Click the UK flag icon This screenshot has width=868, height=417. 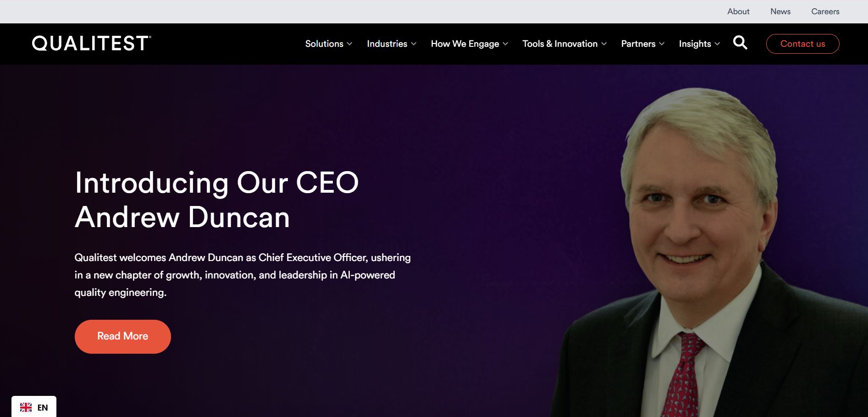point(26,407)
